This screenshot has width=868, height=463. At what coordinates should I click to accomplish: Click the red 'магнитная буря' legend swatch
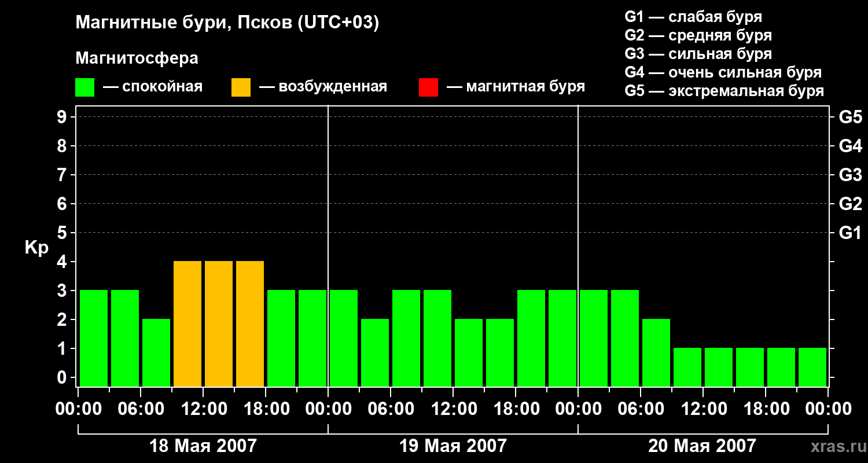pos(428,87)
